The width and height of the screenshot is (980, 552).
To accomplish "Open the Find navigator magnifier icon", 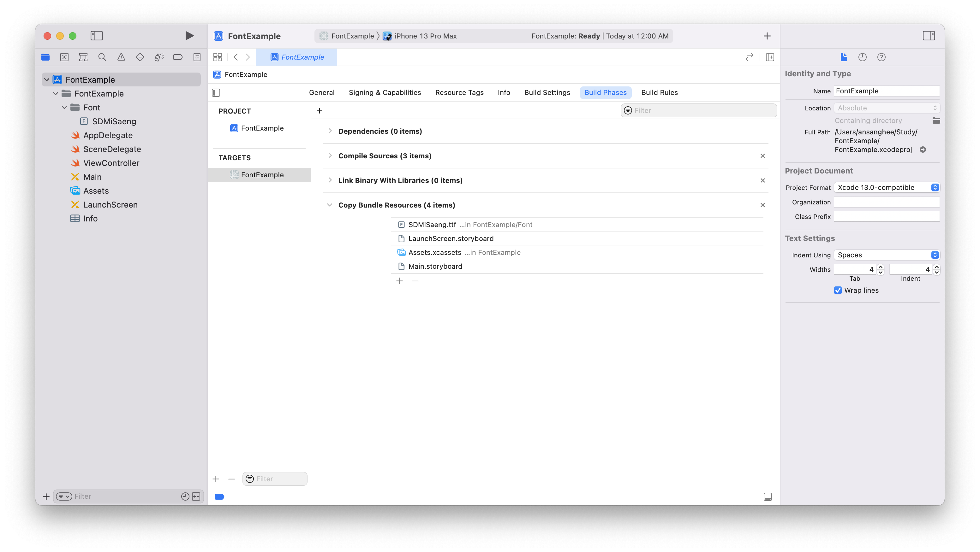I will pyautogui.click(x=102, y=57).
